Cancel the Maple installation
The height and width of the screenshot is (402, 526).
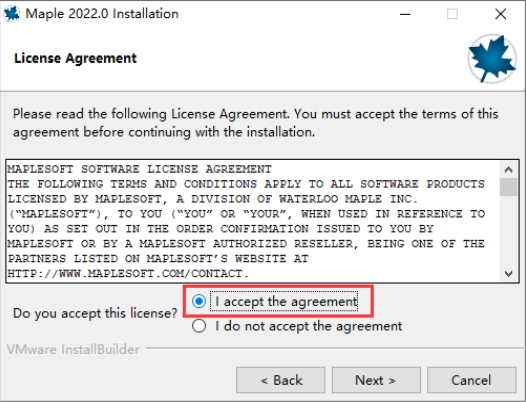471,380
